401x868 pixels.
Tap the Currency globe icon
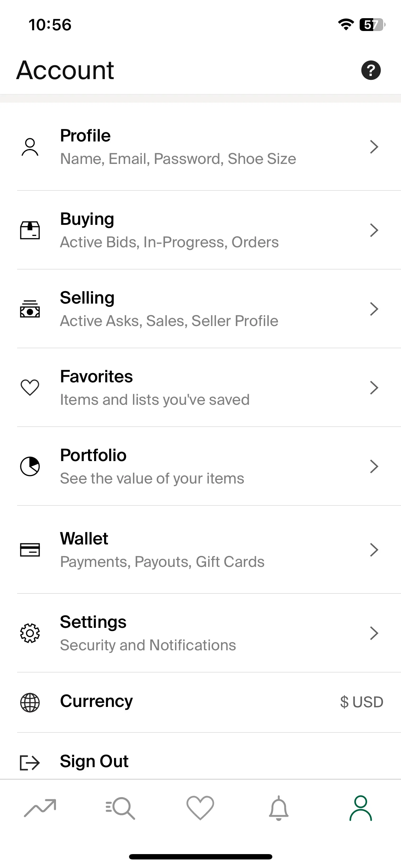pyautogui.click(x=30, y=702)
